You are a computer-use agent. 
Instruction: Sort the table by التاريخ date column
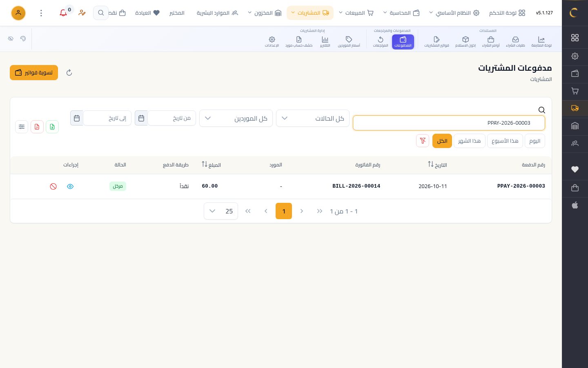(x=437, y=165)
